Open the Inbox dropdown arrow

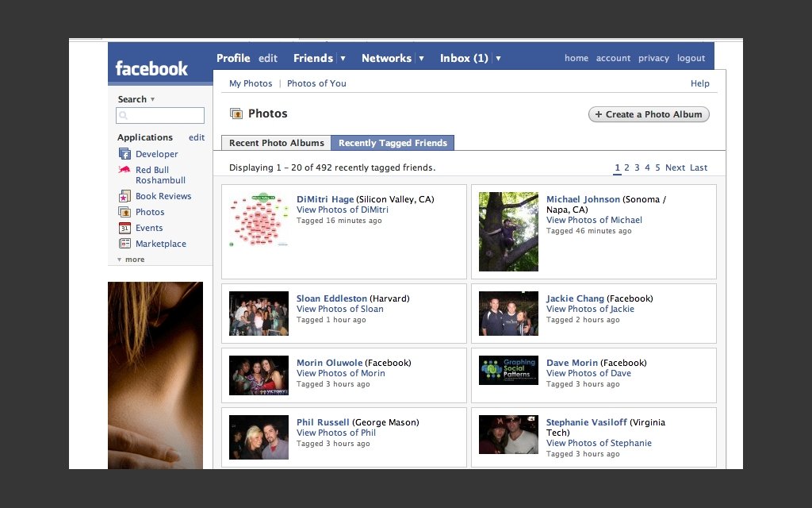[498, 58]
